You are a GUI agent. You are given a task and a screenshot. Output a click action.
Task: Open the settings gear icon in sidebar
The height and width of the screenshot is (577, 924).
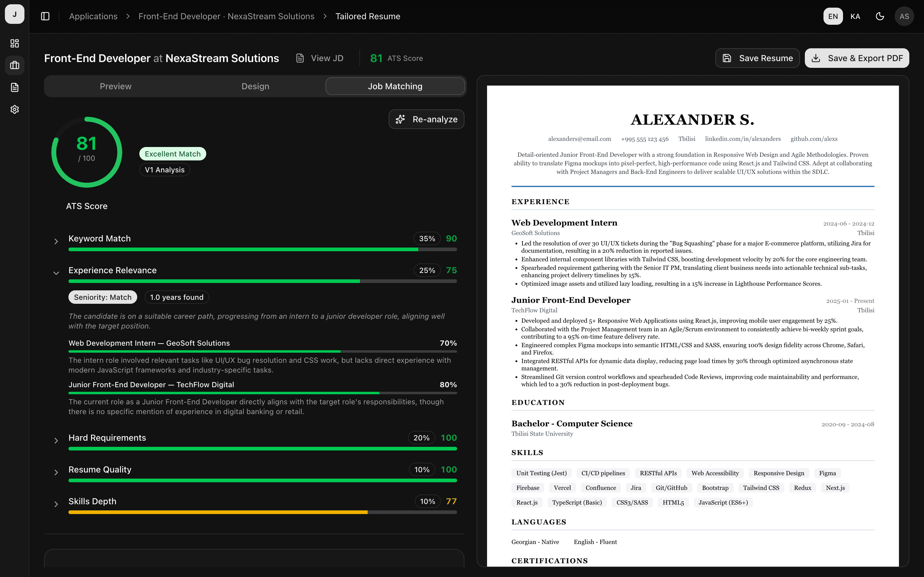(x=14, y=109)
